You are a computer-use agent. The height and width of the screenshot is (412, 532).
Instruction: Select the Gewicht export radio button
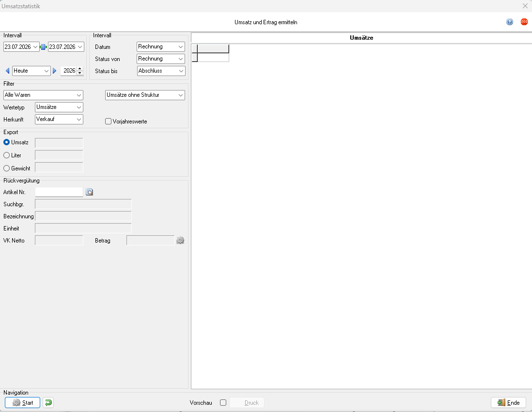point(6,168)
